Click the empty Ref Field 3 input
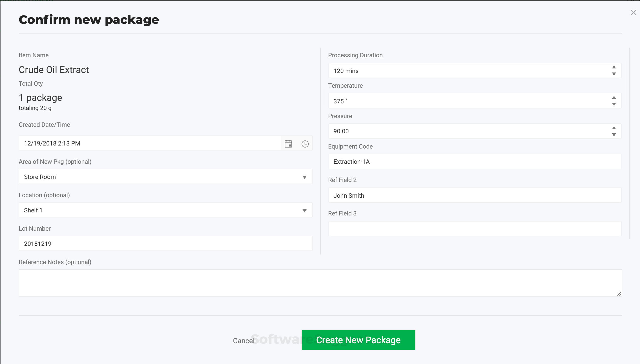640x364 pixels. (475, 229)
